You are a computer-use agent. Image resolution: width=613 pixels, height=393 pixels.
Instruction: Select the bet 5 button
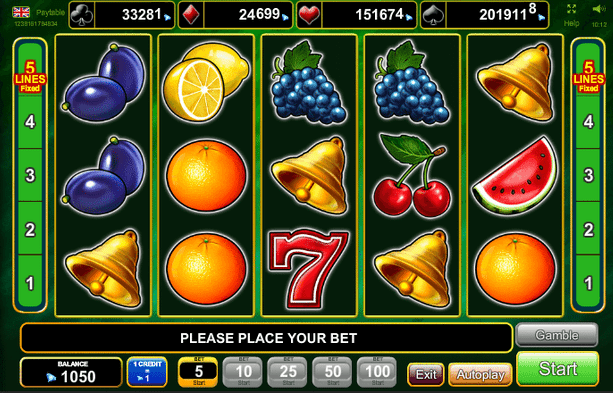(198, 371)
